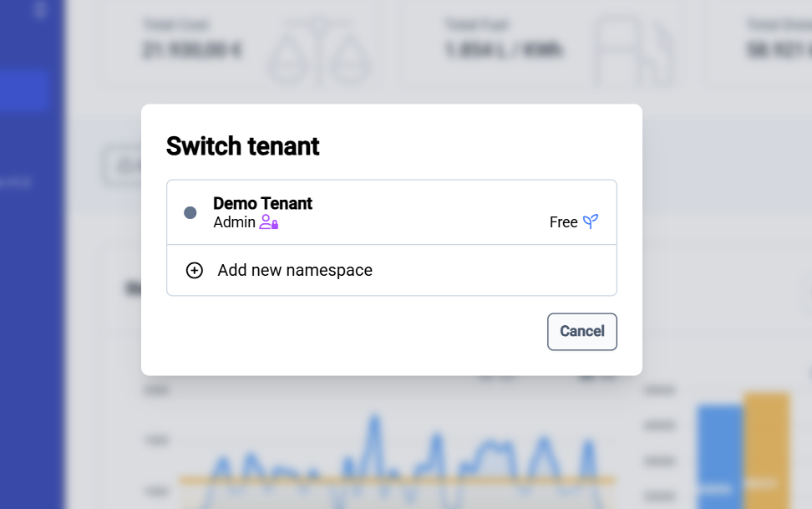The height and width of the screenshot is (509, 812).
Task: Click the tallest blue peak in the line chart
Action: 373,424
